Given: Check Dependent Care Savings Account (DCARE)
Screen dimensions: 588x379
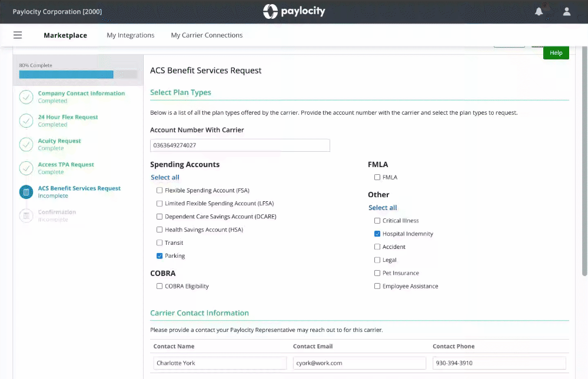Looking at the screenshot, I should [x=160, y=217].
